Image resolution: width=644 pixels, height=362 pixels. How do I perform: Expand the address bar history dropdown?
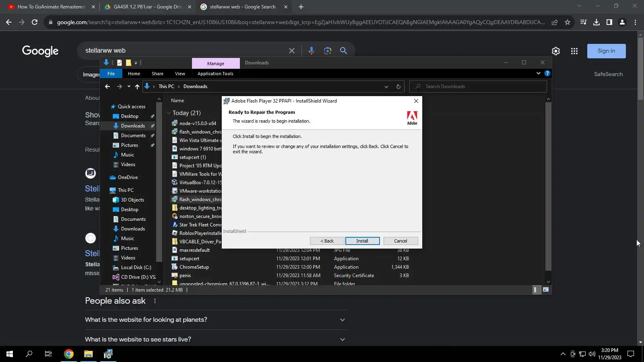click(386, 86)
